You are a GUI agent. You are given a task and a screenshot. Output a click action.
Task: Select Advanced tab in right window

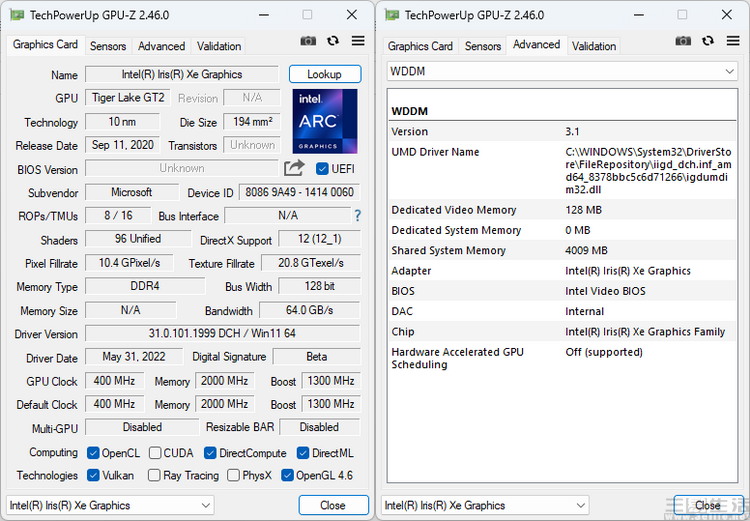pyautogui.click(x=537, y=44)
